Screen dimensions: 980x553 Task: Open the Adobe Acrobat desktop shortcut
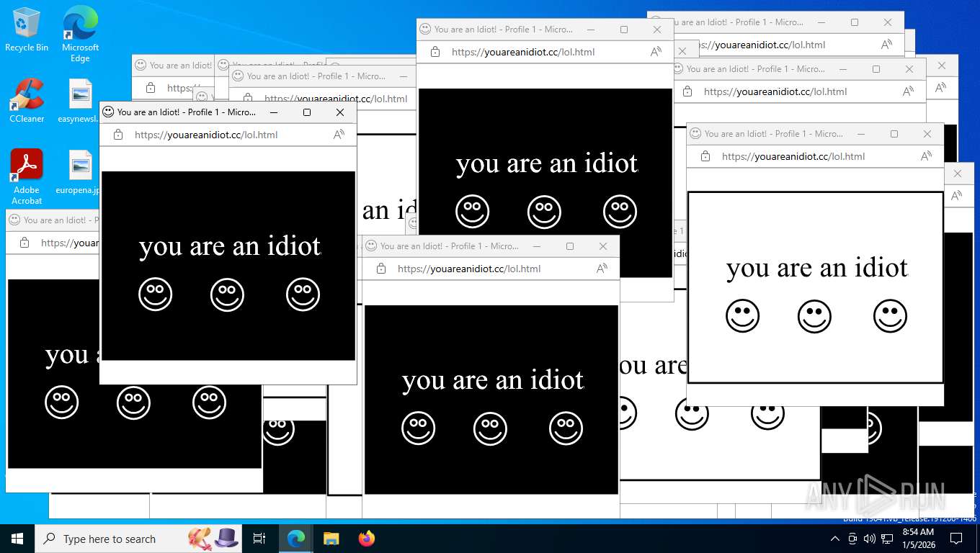click(x=27, y=176)
